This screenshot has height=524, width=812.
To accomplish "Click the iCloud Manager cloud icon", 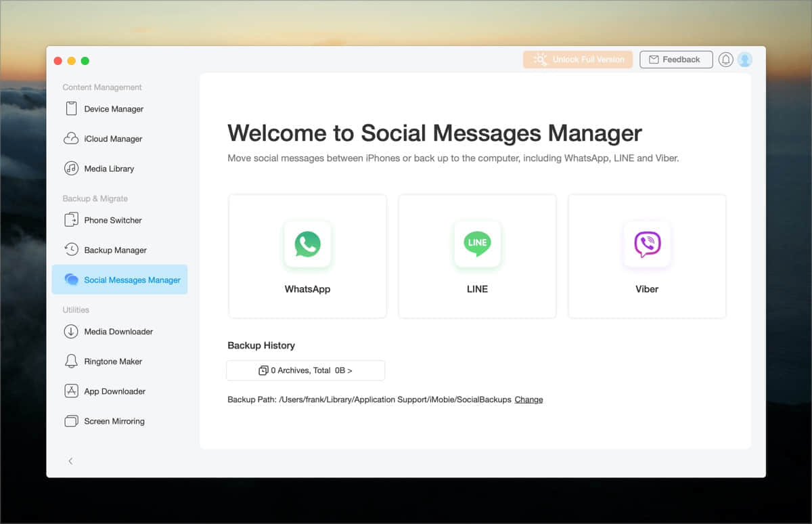I will tap(71, 138).
